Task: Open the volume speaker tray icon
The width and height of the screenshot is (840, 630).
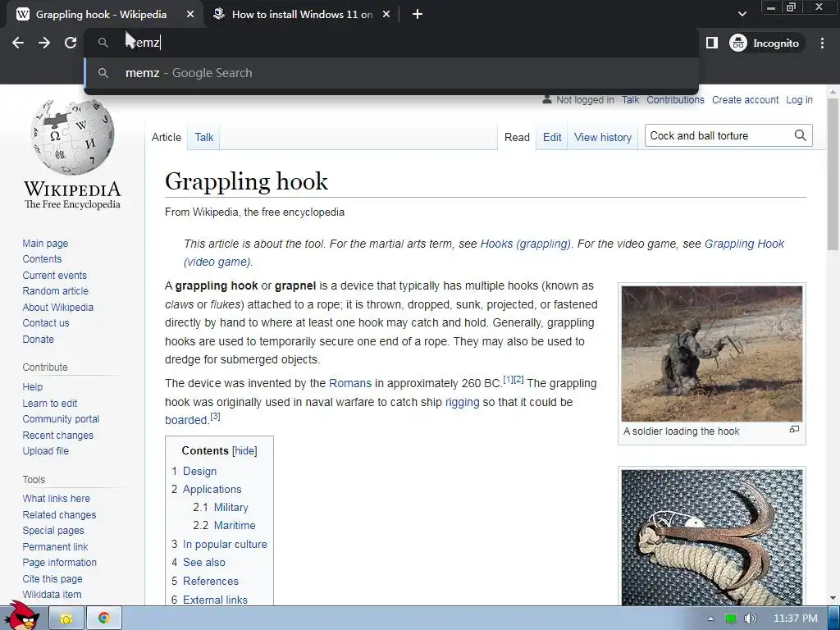Action: [750, 619]
